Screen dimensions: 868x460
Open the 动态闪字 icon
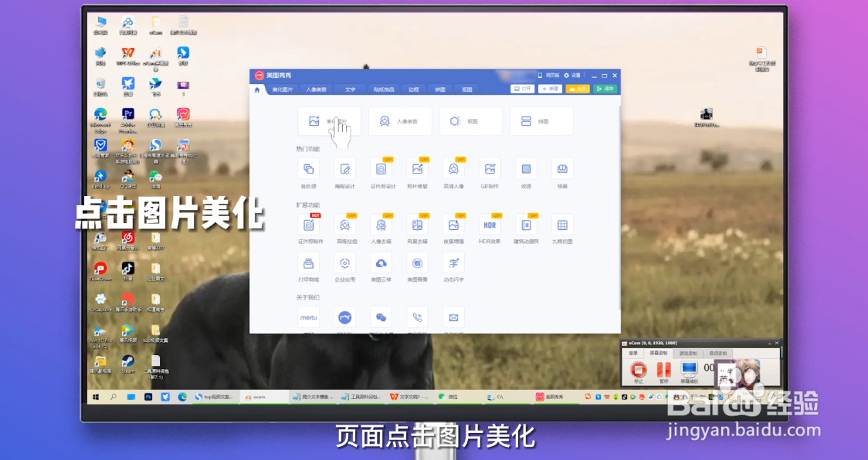[453, 263]
